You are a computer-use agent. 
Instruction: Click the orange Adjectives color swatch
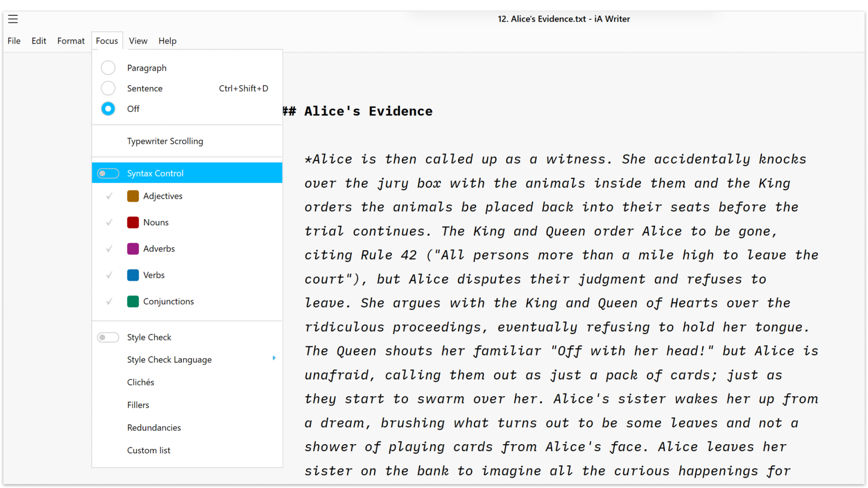pyautogui.click(x=133, y=196)
